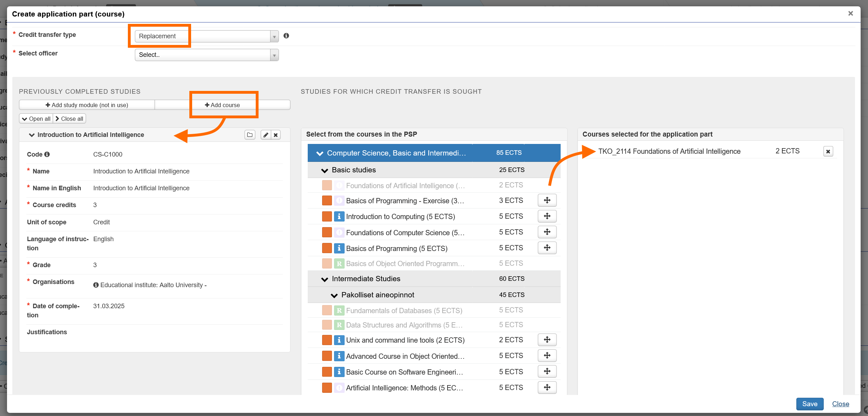This screenshot has height=416, width=868.
Task: Click orange swatch beside Foundations of Computer Science
Action: click(327, 232)
